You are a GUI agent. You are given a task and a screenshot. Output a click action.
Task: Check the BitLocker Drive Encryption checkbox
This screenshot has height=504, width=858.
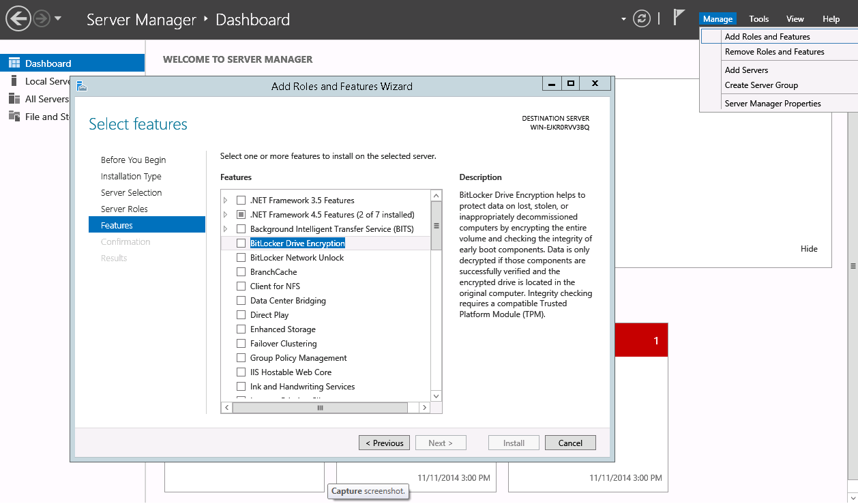click(x=241, y=243)
